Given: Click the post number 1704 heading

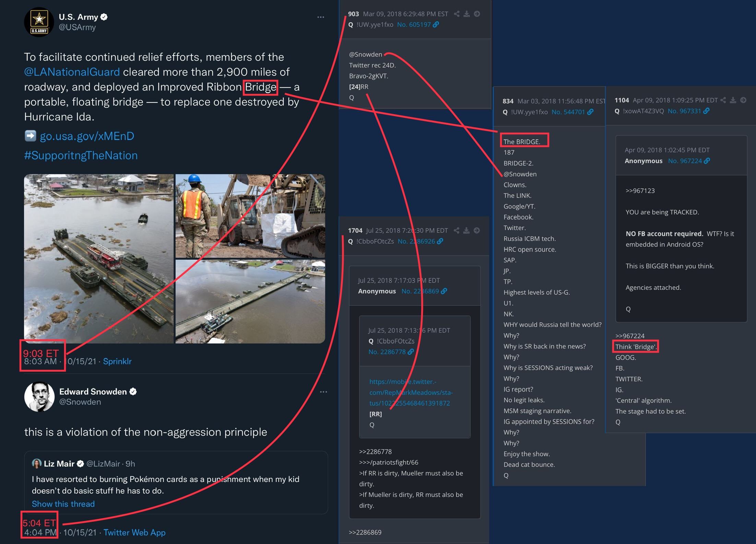Looking at the screenshot, I should 355,230.
